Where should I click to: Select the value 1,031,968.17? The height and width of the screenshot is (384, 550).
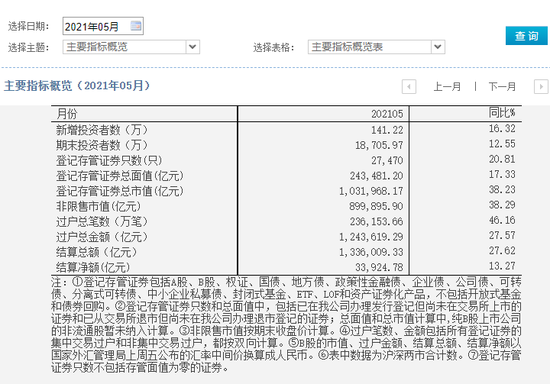point(371,191)
